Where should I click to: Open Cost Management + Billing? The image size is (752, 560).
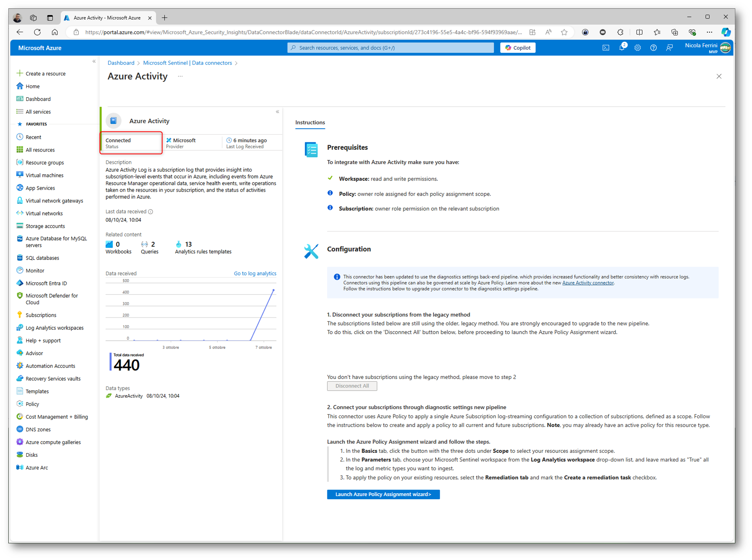pyautogui.click(x=52, y=416)
